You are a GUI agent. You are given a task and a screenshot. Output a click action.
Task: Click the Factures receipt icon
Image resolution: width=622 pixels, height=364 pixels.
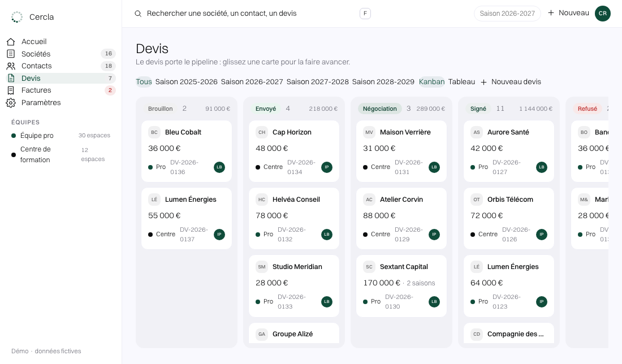click(x=11, y=90)
